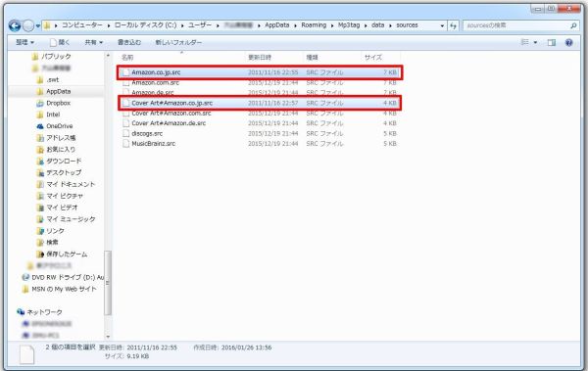Open Intel folder in navigation tree
This screenshot has height=371, width=588.
[53, 115]
